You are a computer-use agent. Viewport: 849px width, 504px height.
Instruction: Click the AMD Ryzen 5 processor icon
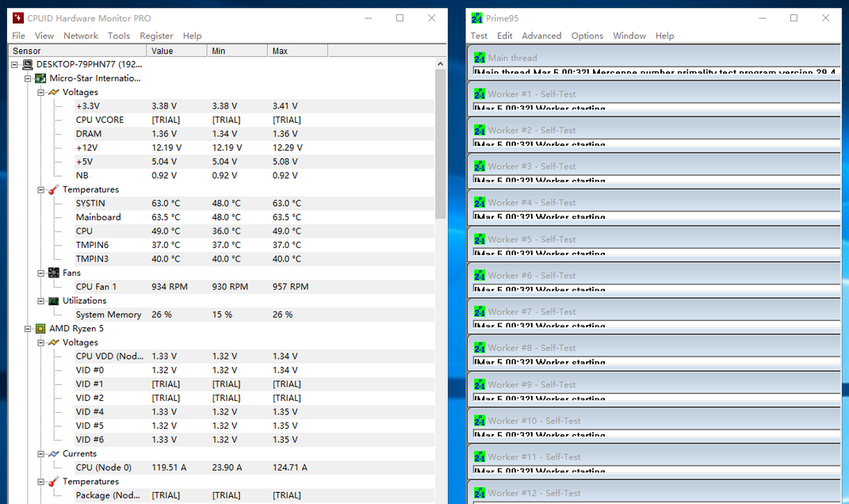click(x=40, y=329)
